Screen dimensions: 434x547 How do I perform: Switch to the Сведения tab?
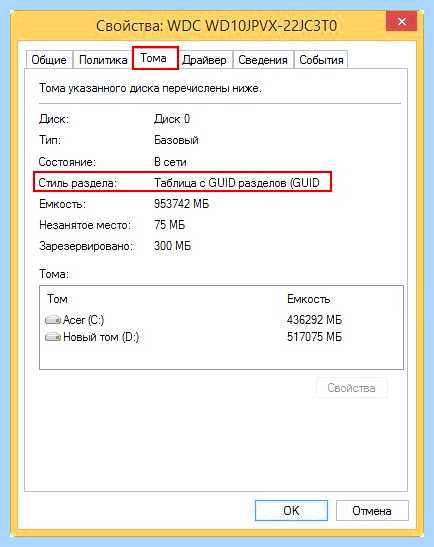click(x=263, y=60)
